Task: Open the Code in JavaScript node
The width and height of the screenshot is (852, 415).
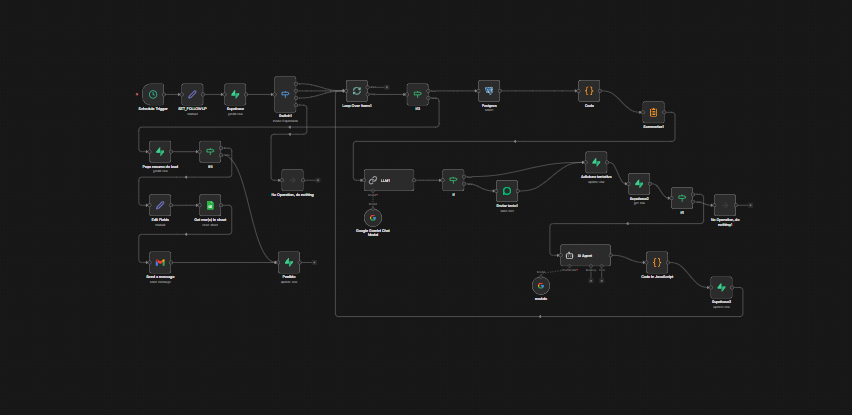Action: click(656, 262)
